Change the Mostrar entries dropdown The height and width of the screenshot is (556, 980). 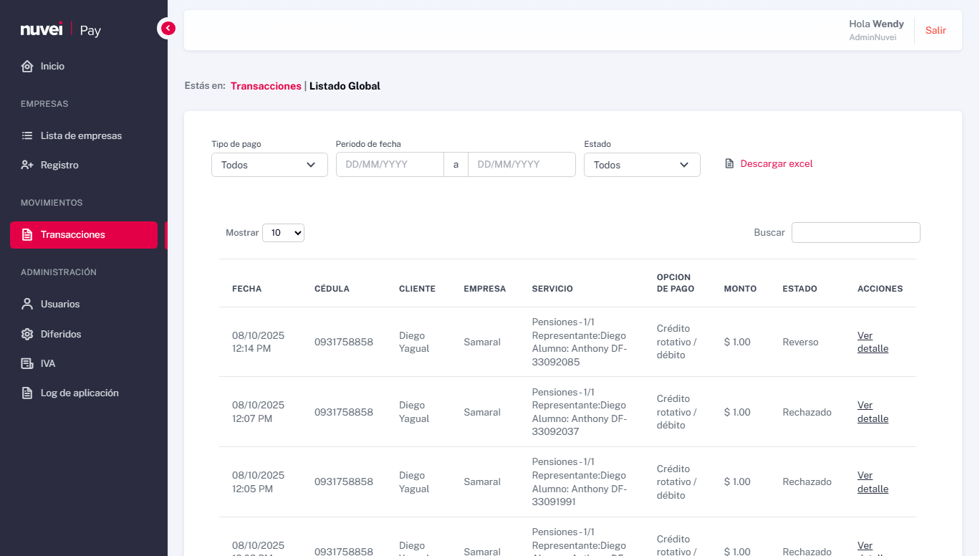283,232
